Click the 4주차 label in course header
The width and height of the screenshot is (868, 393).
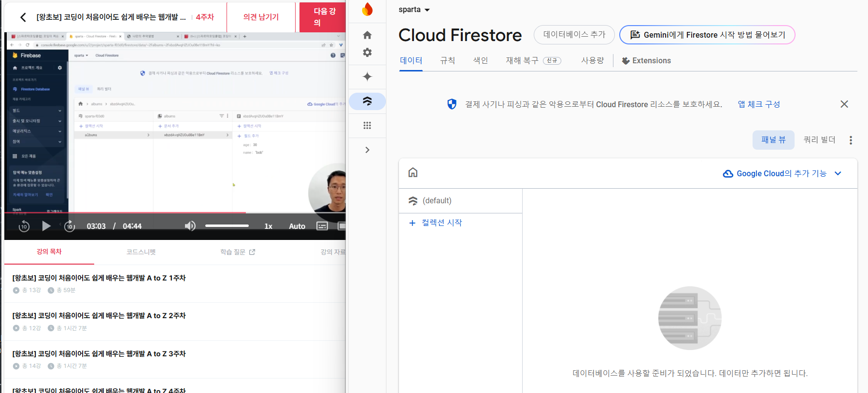point(205,17)
